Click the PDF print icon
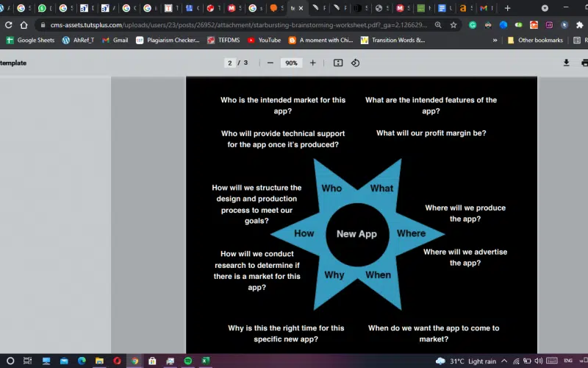Viewport: 588px width, 368px height. 586,63
